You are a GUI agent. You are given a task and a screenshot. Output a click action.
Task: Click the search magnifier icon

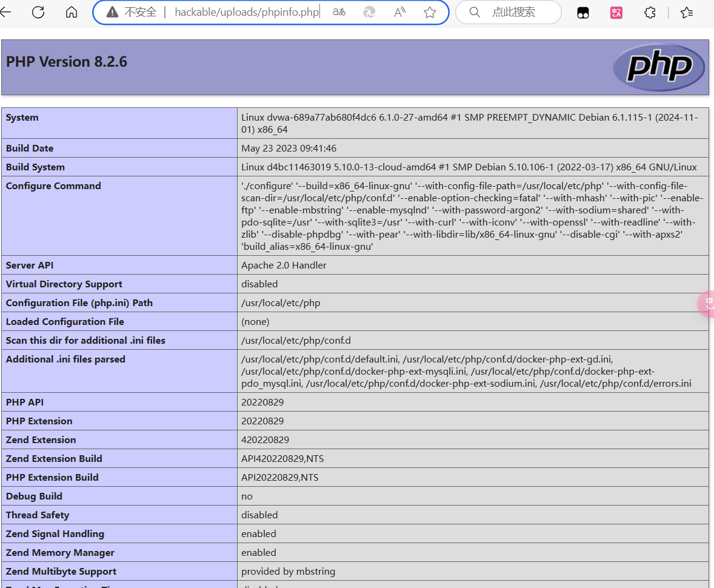click(475, 12)
